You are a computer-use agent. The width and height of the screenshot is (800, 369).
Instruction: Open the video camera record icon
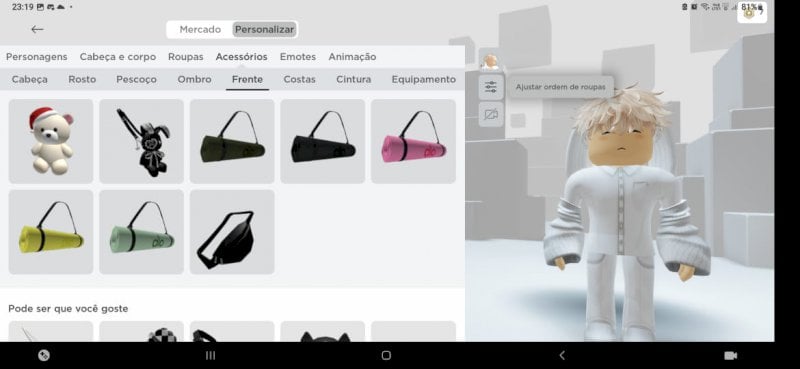point(731,355)
